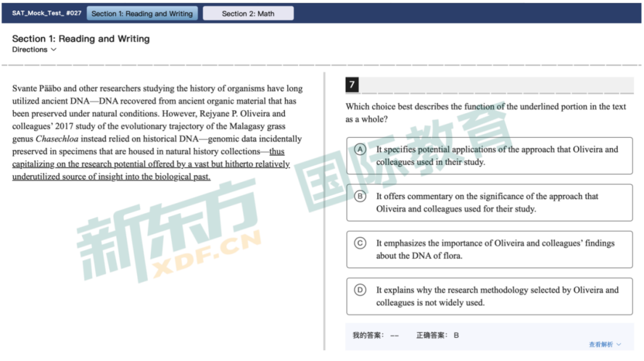Click the question prompt about underlined portion
This screenshot has width=644, height=361.
(x=485, y=113)
